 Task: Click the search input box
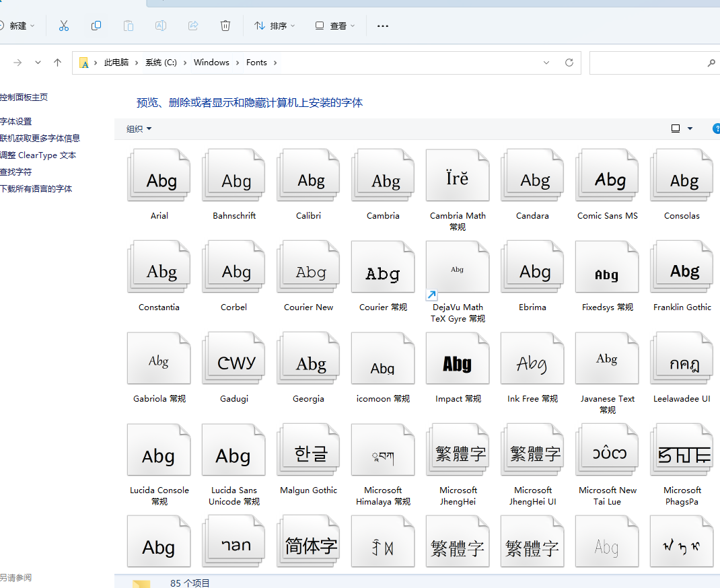click(646, 63)
